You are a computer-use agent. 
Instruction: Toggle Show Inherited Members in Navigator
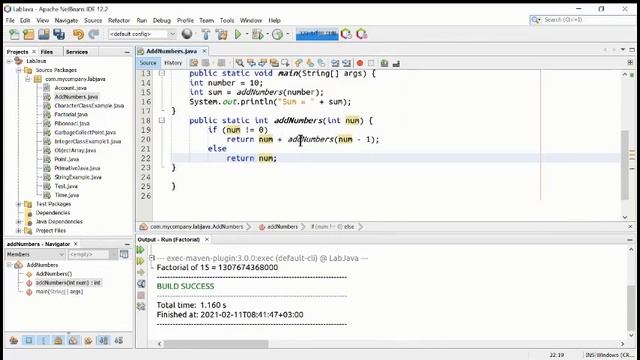[x=13, y=340]
